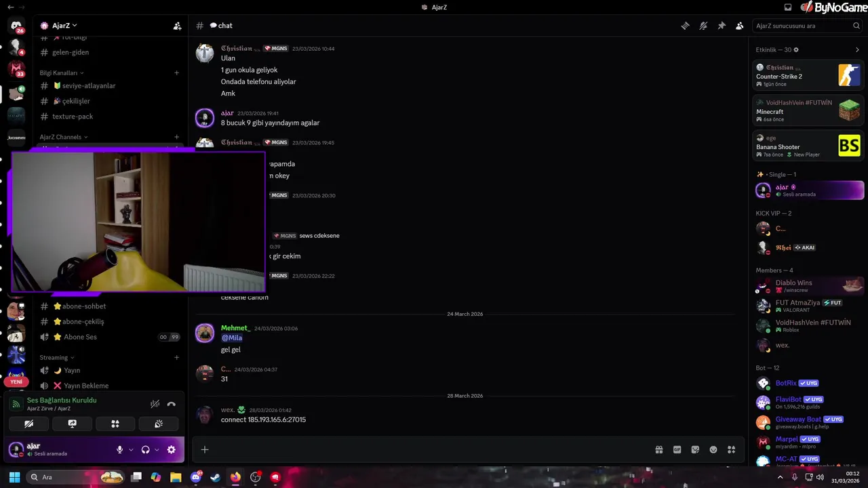The image size is (868, 488).
Task: Open GIF picker
Action: [677, 449]
